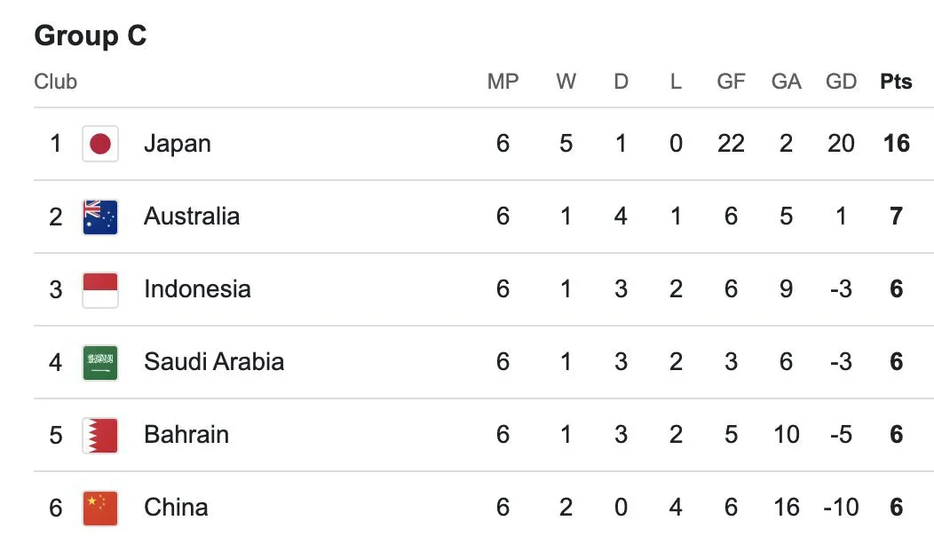Click the Indonesia flag icon
Image resolution: width=934 pixels, height=560 pixels.
click(100, 289)
